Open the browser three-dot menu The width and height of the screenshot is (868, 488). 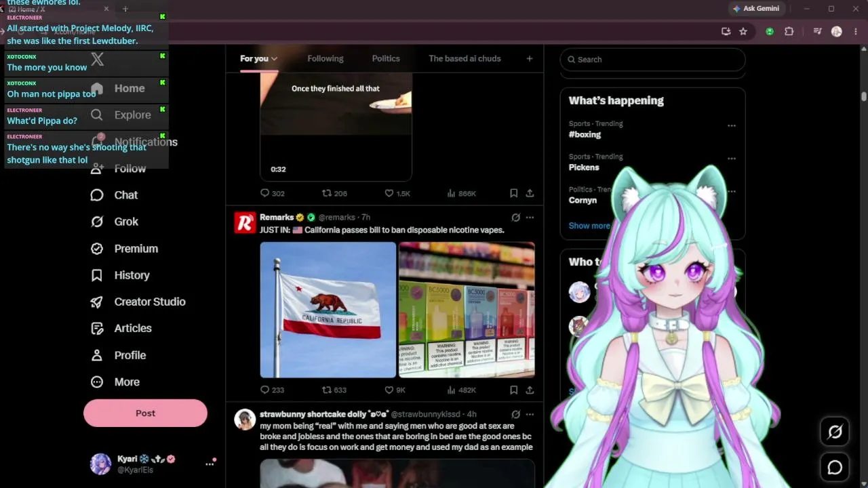pyautogui.click(x=854, y=31)
